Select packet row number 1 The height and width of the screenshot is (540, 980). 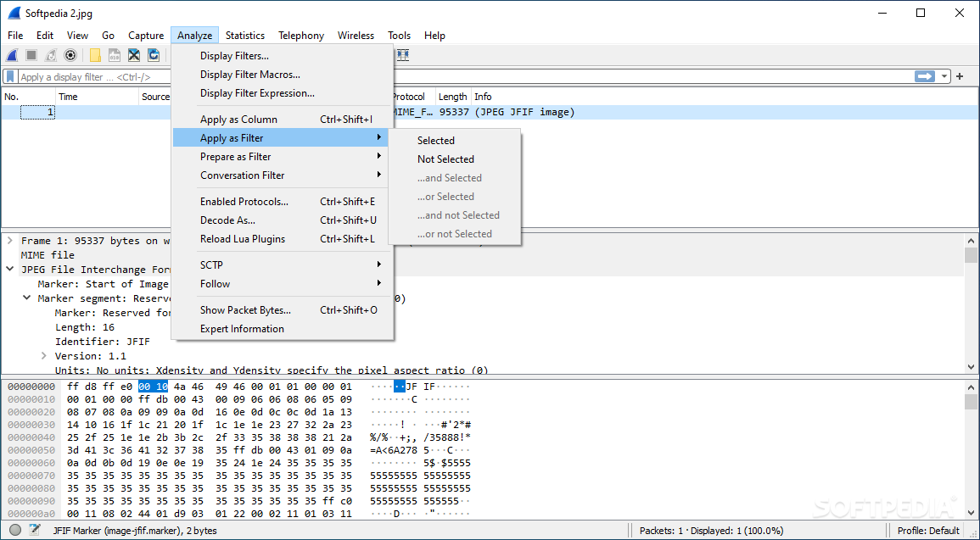tap(490, 113)
